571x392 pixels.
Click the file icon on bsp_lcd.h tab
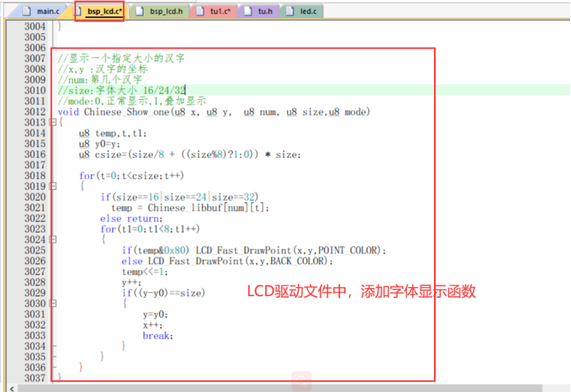pos(139,12)
